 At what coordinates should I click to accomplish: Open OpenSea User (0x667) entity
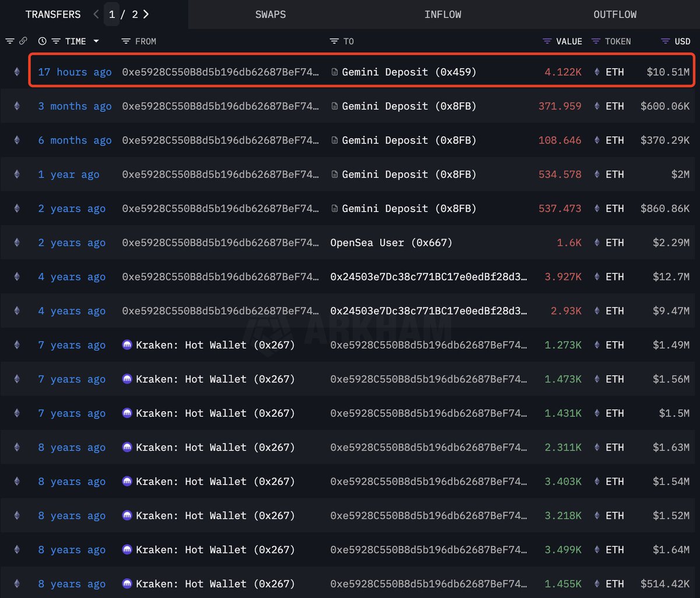pyautogui.click(x=391, y=242)
